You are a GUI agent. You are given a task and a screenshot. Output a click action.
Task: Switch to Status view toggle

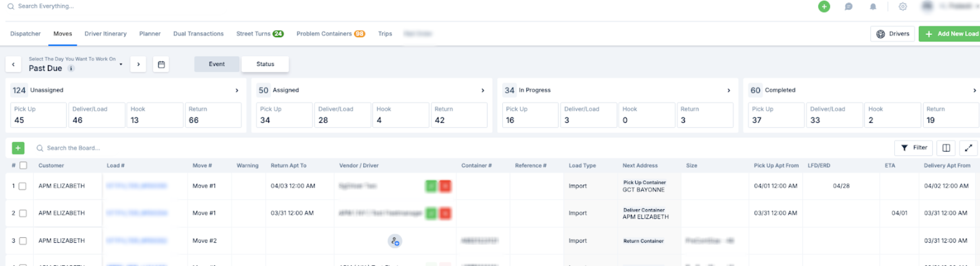click(x=265, y=64)
